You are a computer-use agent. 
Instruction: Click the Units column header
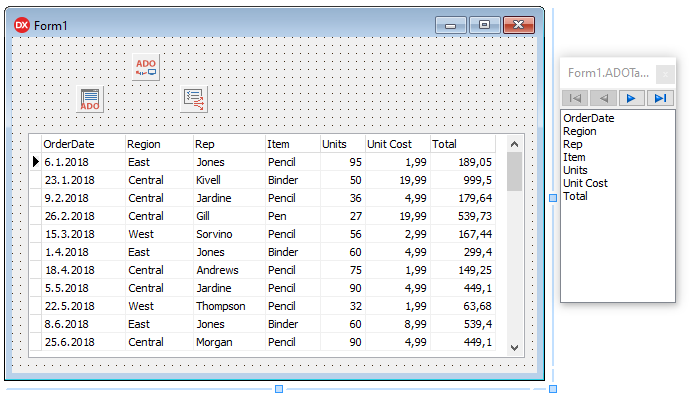[343, 144]
